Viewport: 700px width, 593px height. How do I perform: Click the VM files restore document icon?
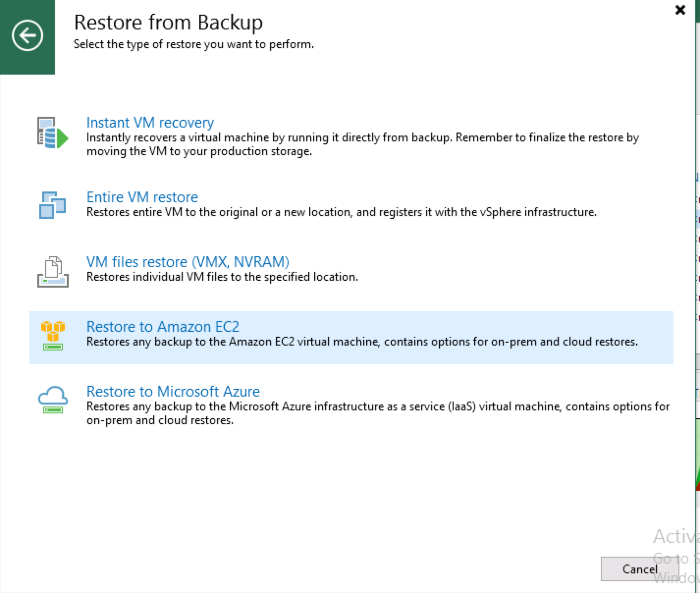tap(52, 270)
